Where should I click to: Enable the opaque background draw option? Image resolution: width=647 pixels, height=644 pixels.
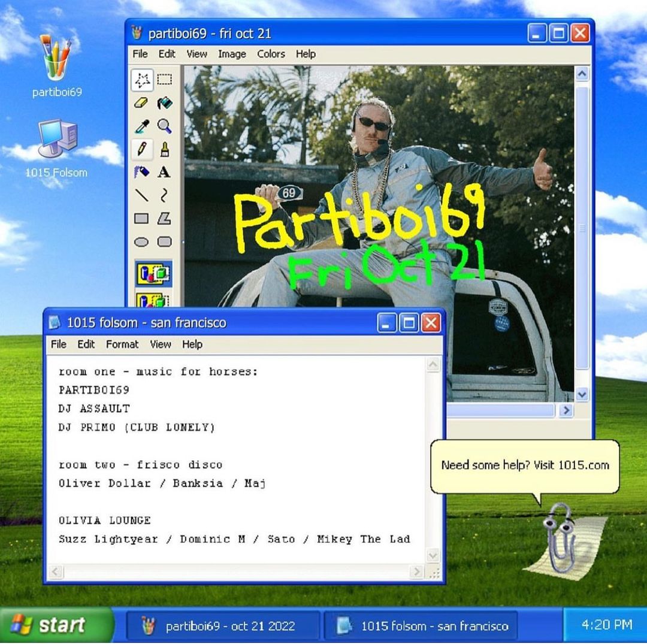click(154, 274)
